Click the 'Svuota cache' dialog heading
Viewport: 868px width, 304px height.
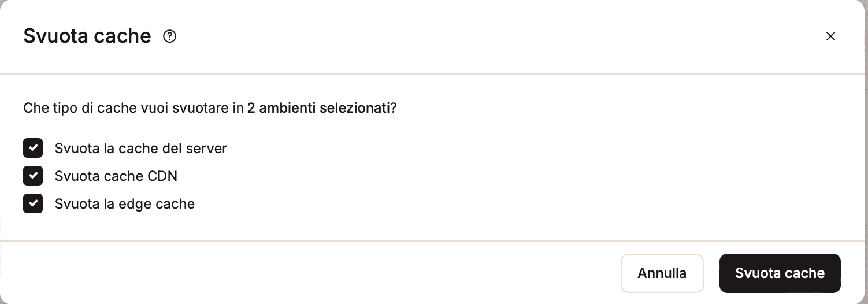pos(87,36)
